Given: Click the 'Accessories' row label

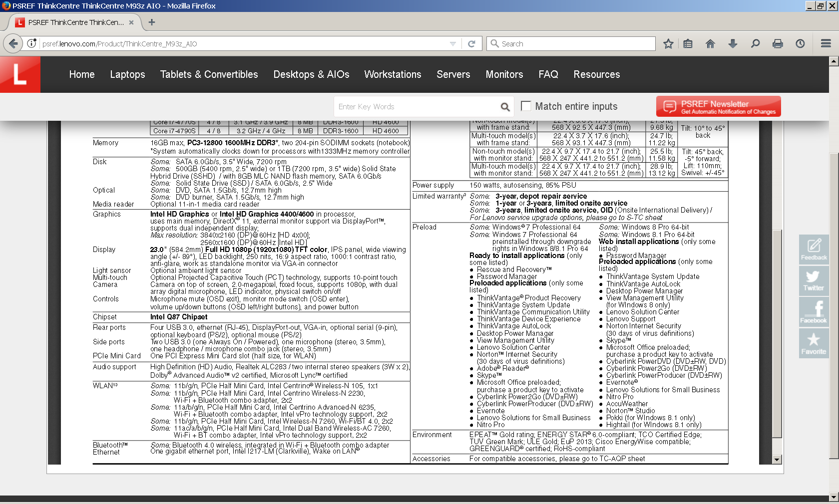Looking at the screenshot, I should tap(431, 459).
